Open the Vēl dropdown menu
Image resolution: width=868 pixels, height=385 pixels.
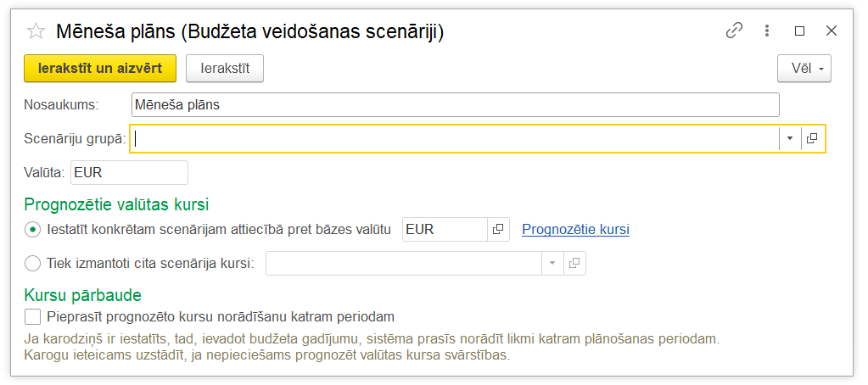pyautogui.click(x=804, y=68)
